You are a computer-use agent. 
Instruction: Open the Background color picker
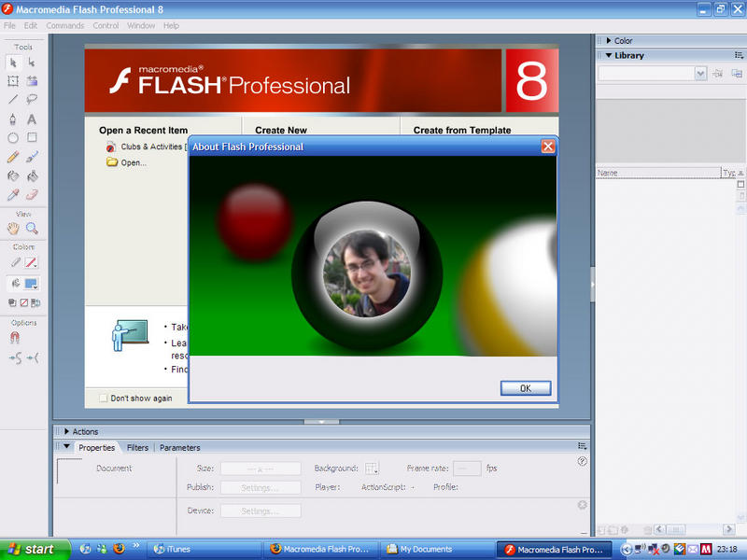[x=372, y=469]
